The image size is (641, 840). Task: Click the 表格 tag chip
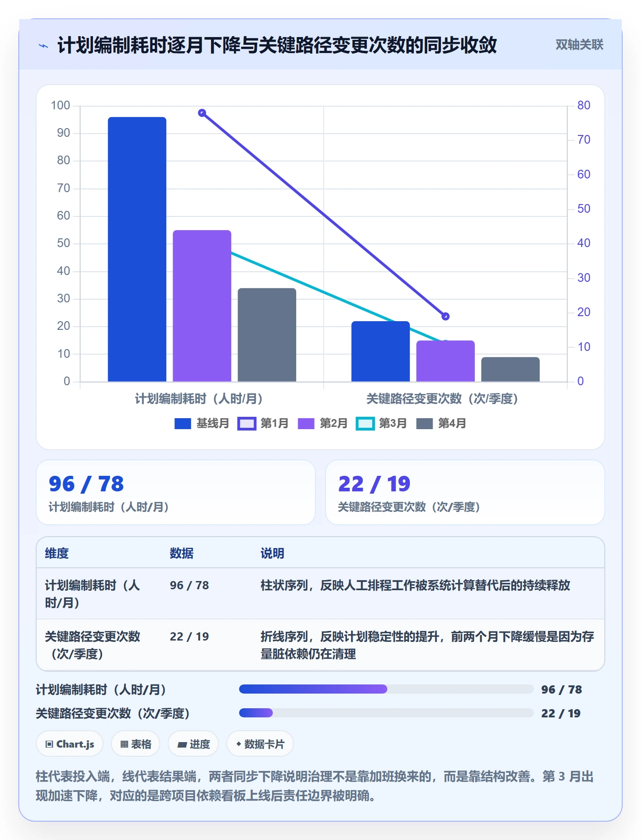[x=136, y=744]
